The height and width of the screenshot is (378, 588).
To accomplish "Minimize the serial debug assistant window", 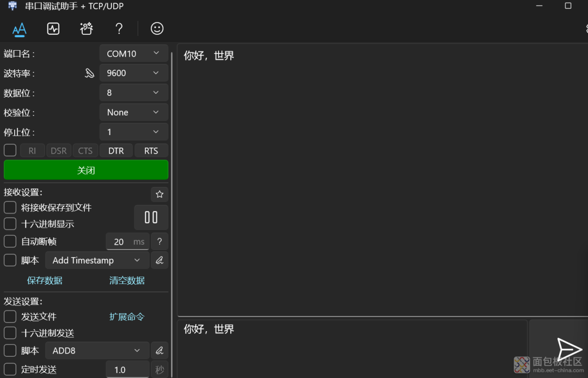I will point(539,5).
